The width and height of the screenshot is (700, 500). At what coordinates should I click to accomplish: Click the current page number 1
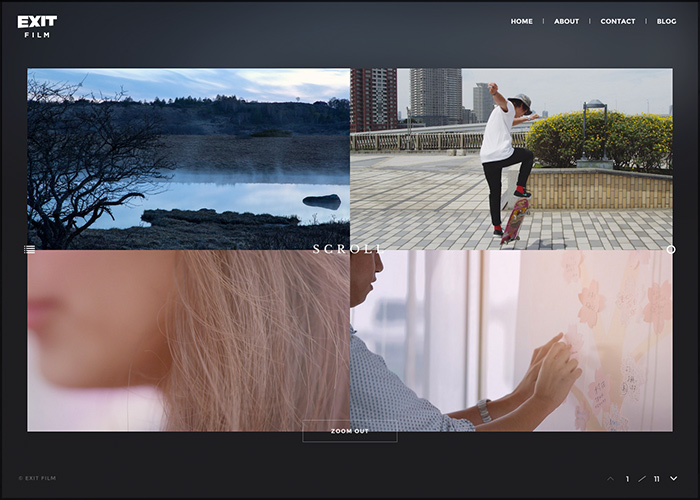tap(628, 479)
